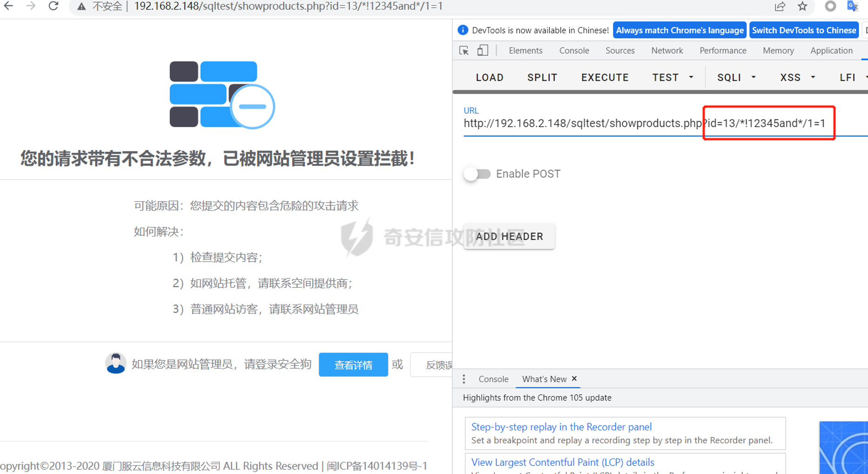Click Switch DevTools to Chinese button

tap(804, 30)
